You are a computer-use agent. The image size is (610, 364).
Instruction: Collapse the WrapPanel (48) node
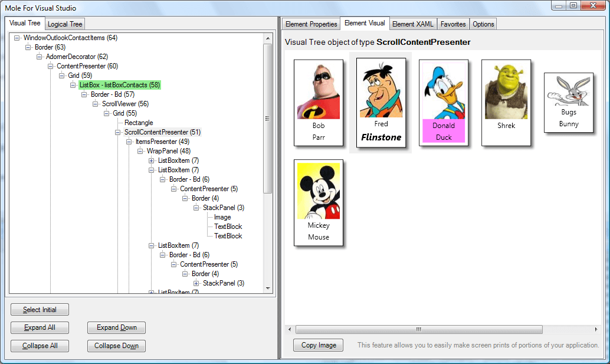click(140, 151)
